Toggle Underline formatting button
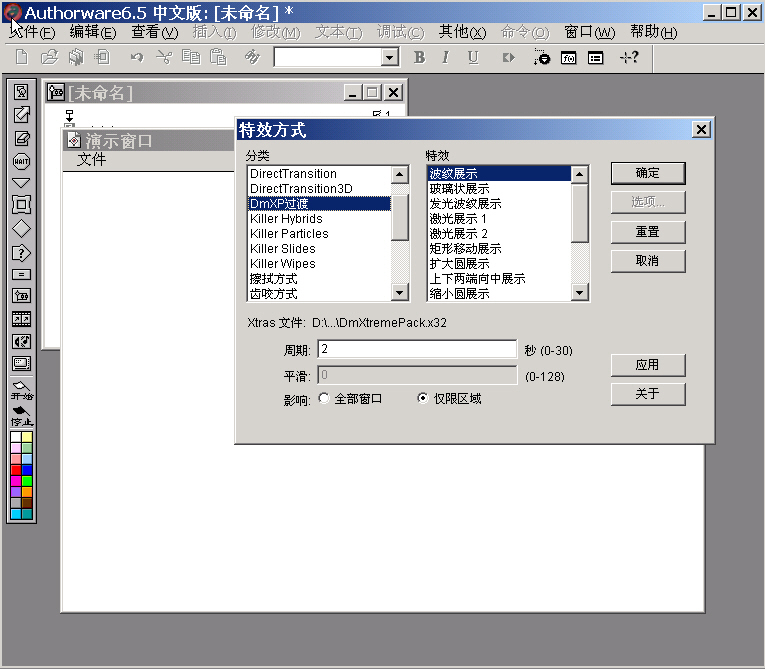The height and width of the screenshot is (669, 765). [473, 58]
